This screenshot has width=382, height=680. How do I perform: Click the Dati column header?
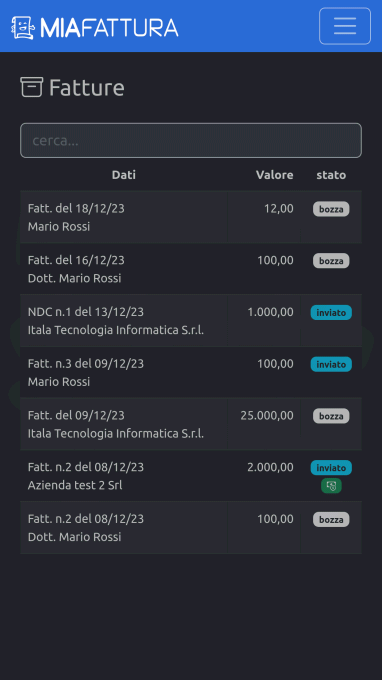pyautogui.click(x=124, y=175)
